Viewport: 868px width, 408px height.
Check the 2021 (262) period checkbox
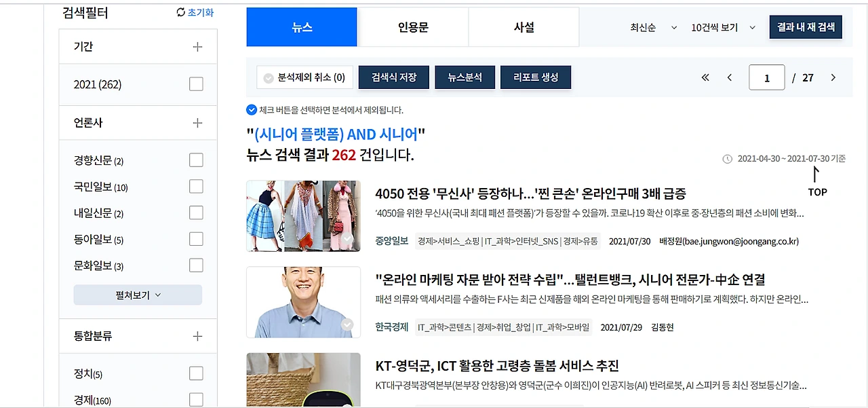[196, 84]
